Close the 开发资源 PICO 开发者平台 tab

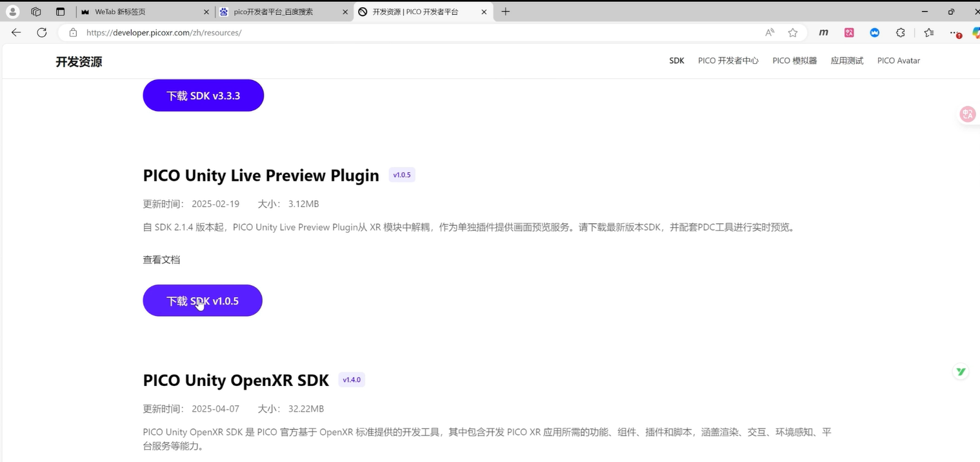pos(484,12)
